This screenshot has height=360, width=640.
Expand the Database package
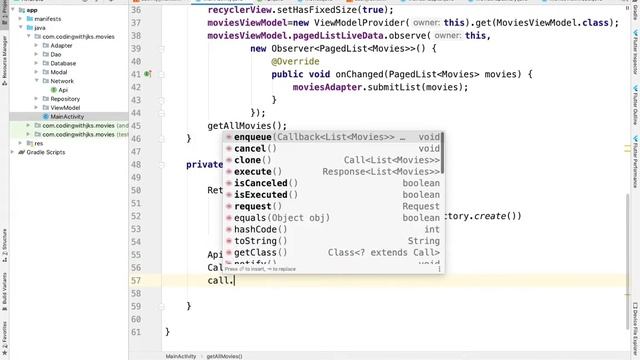tap(36, 63)
